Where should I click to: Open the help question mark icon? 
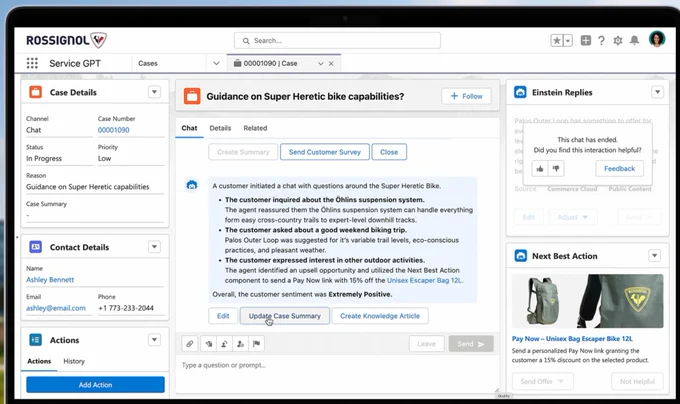click(602, 41)
